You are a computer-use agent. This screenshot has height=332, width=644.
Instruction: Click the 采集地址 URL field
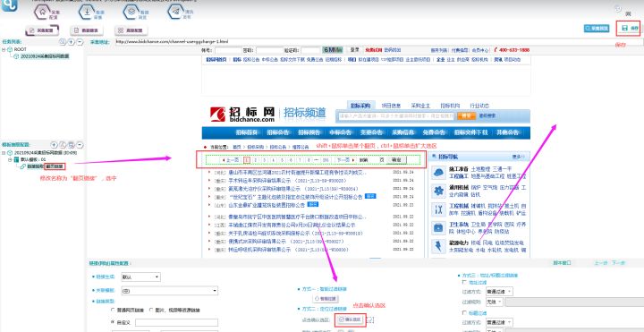(378, 42)
